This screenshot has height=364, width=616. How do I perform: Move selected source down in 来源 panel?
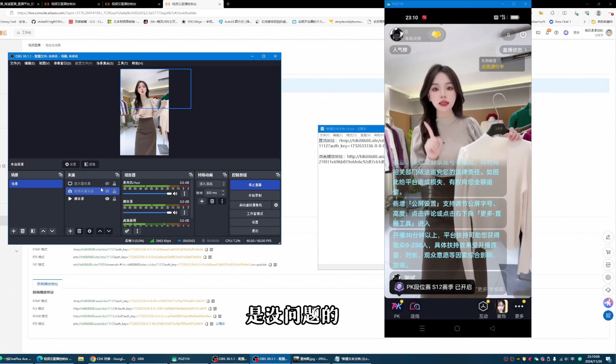(x=109, y=231)
